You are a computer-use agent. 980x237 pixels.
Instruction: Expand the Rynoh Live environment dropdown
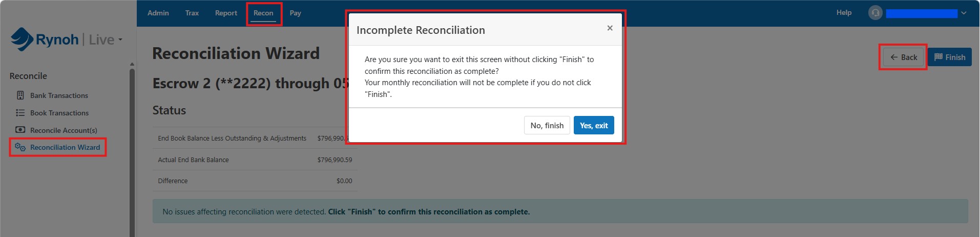point(120,39)
